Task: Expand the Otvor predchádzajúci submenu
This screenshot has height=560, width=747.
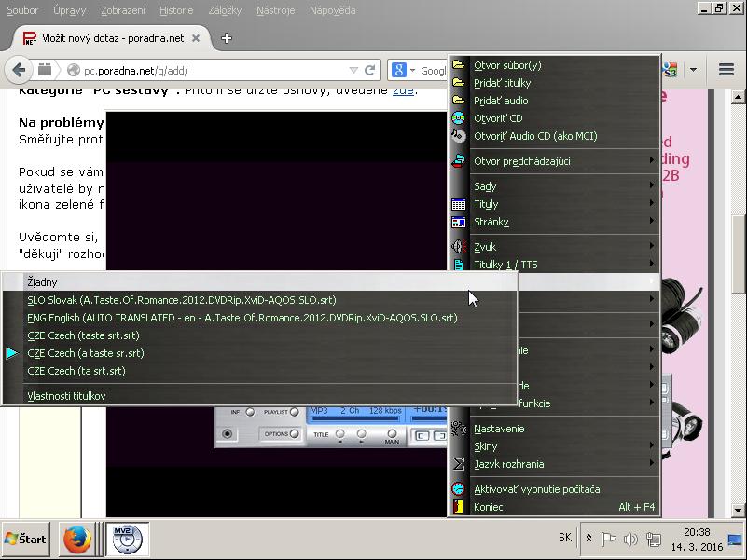Action: tap(521, 161)
